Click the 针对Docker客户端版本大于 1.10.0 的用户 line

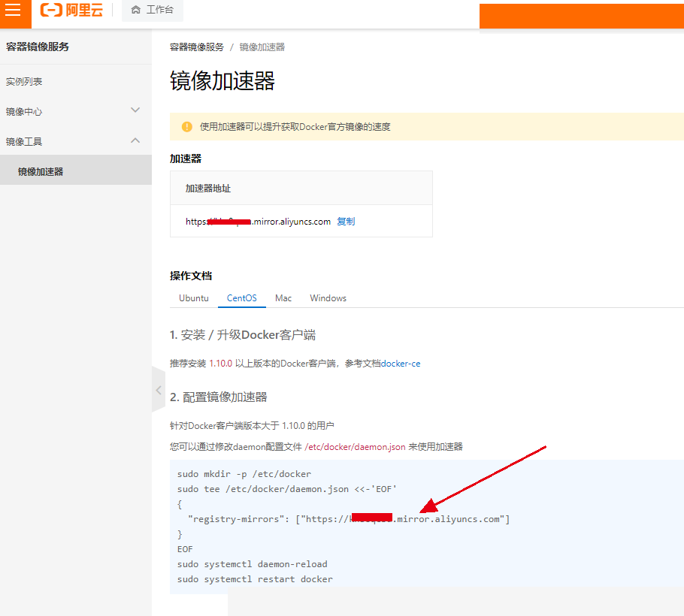click(252, 426)
